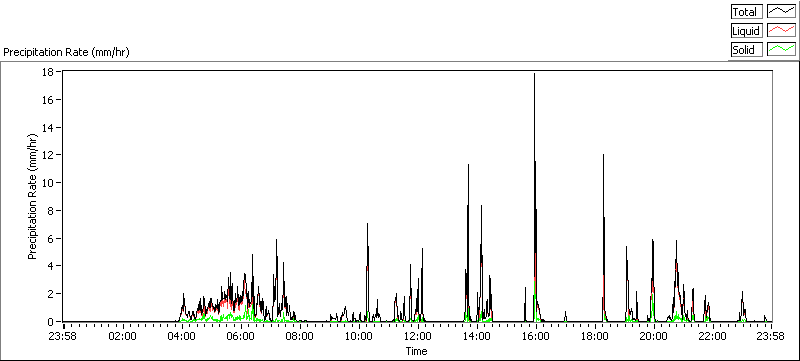Click the 14 Y-axis tick label

48,127
